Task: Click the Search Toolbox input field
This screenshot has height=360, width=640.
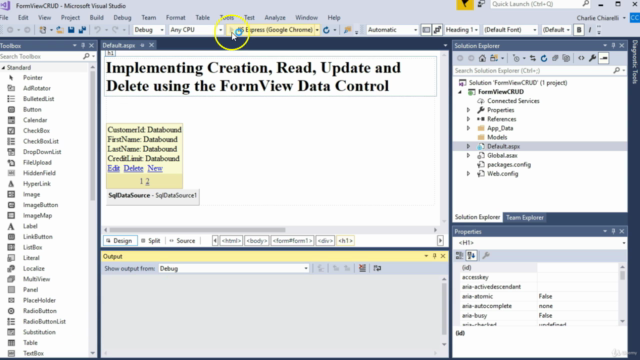Action: pyautogui.click(x=41, y=56)
